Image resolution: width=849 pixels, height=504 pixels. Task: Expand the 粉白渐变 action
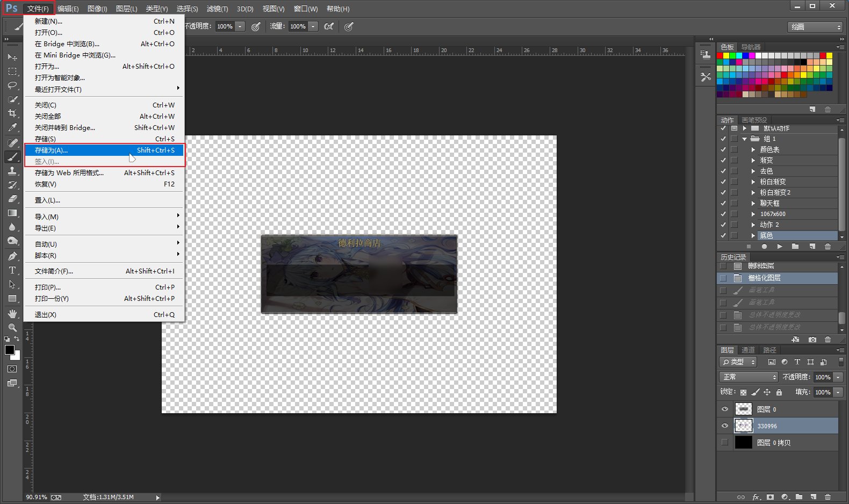coord(753,182)
